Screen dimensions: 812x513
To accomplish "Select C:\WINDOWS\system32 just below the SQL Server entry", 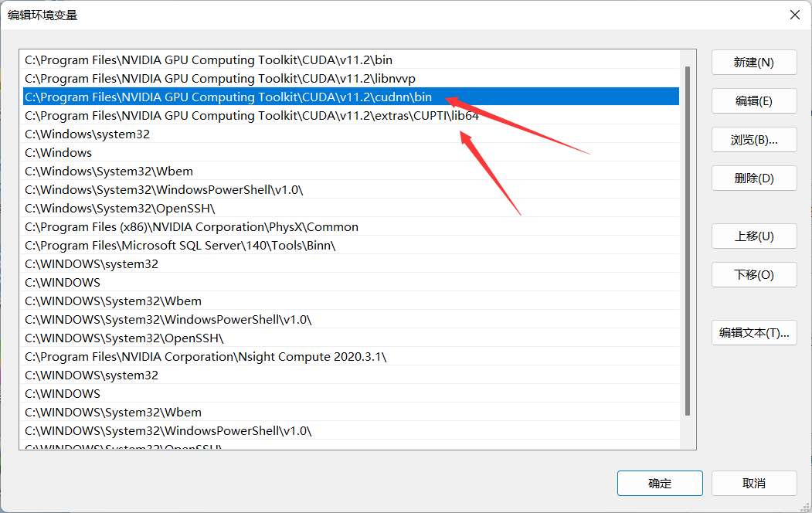I will [x=351, y=264].
